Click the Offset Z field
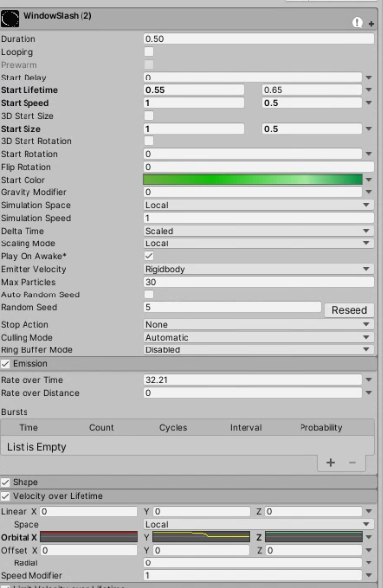Image resolution: width=383 pixels, height=588 pixels. [314, 550]
